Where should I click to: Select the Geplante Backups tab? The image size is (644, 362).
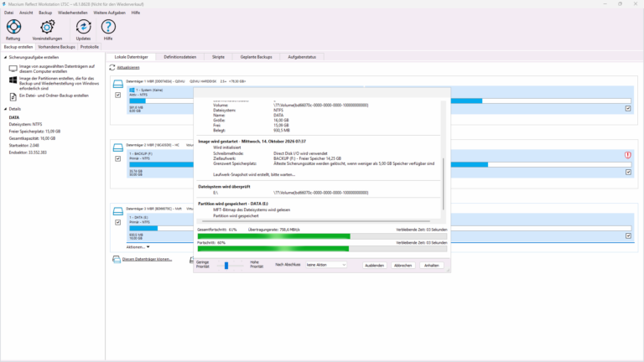coord(256,57)
